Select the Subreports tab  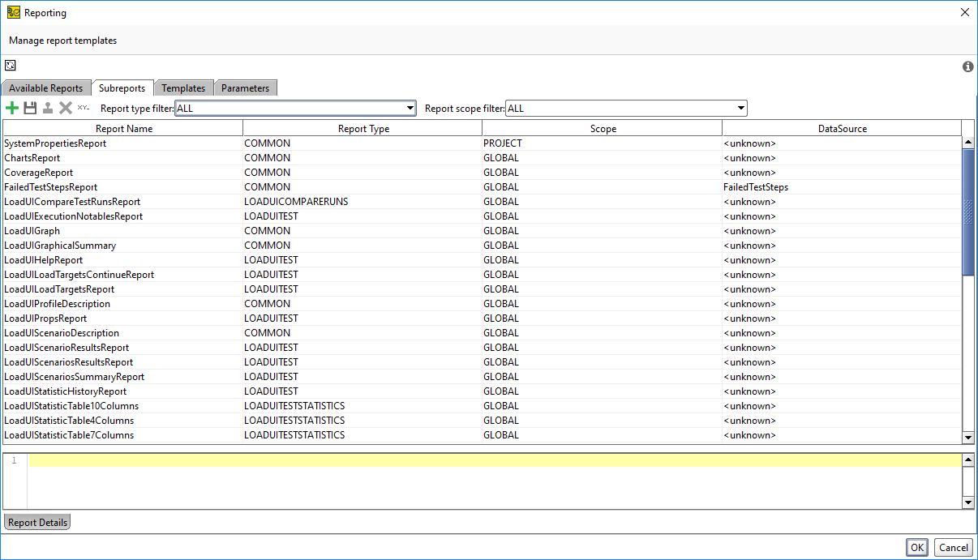[x=122, y=88]
